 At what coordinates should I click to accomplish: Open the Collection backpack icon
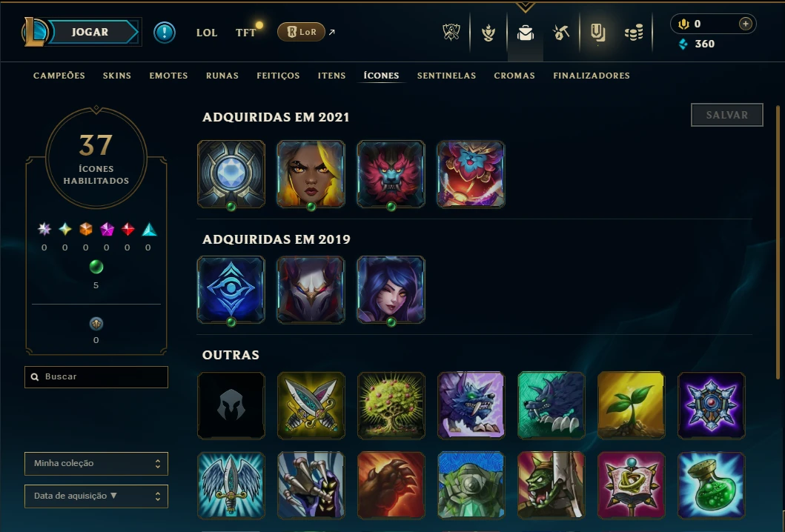[x=525, y=33]
